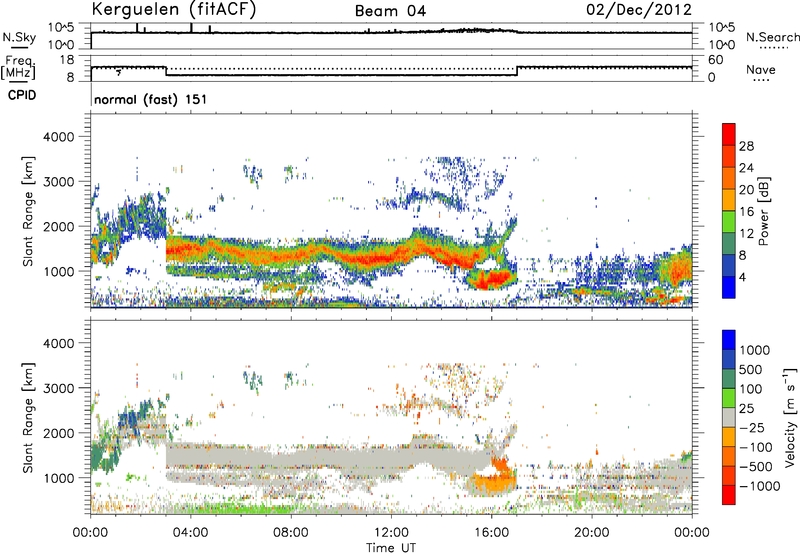
Task: Click the frequency step-up line near 17:00
Action: point(517,71)
